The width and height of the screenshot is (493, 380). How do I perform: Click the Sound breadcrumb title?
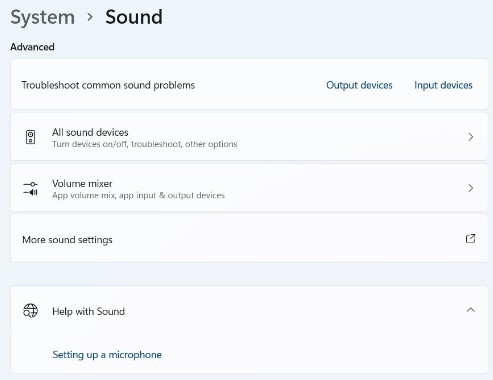coord(134,17)
